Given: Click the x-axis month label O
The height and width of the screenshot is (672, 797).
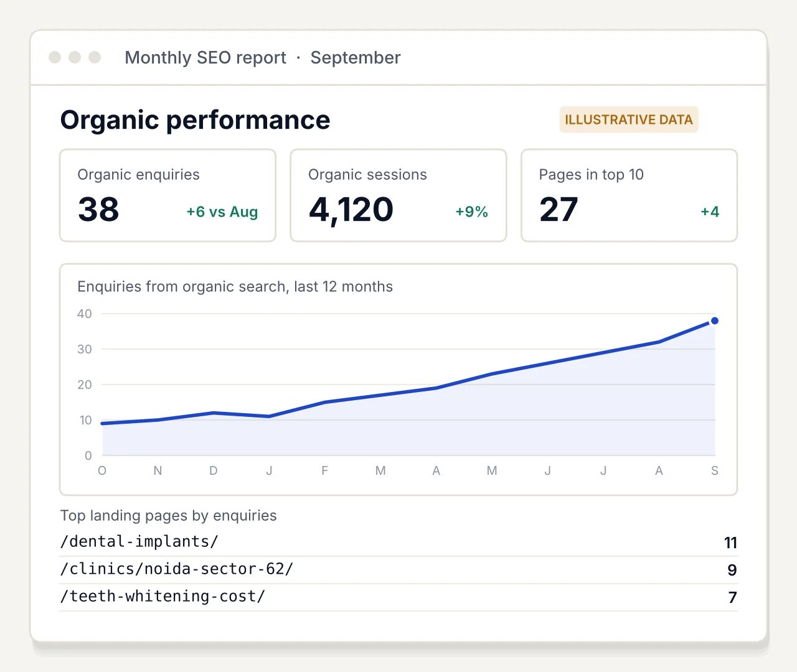Looking at the screenshot, I should [102, 471].
